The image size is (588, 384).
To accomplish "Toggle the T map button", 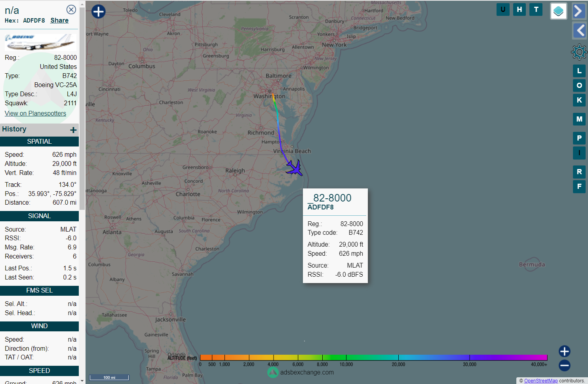I will point(536,10).
